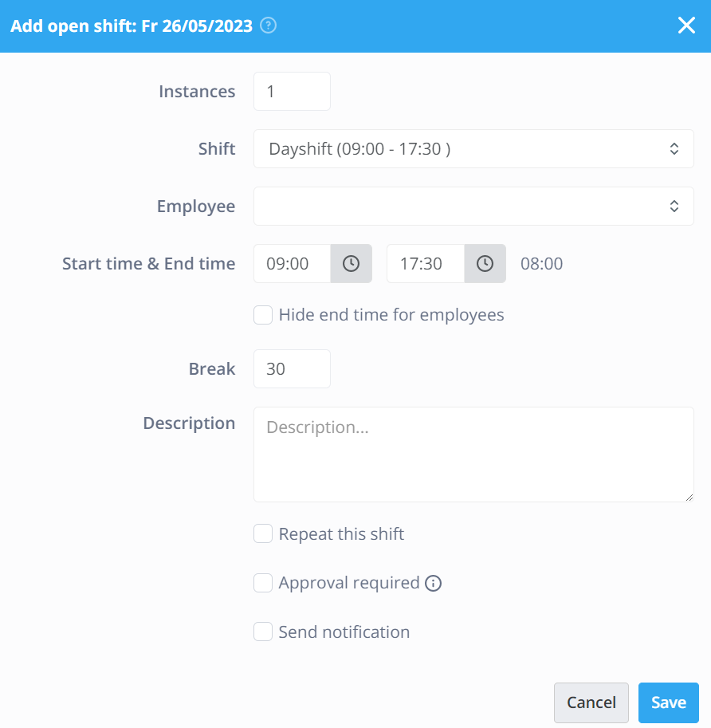Close the Add open shift dialog
The height and width of the screenshot is (728, 711).
click(686, 25)
